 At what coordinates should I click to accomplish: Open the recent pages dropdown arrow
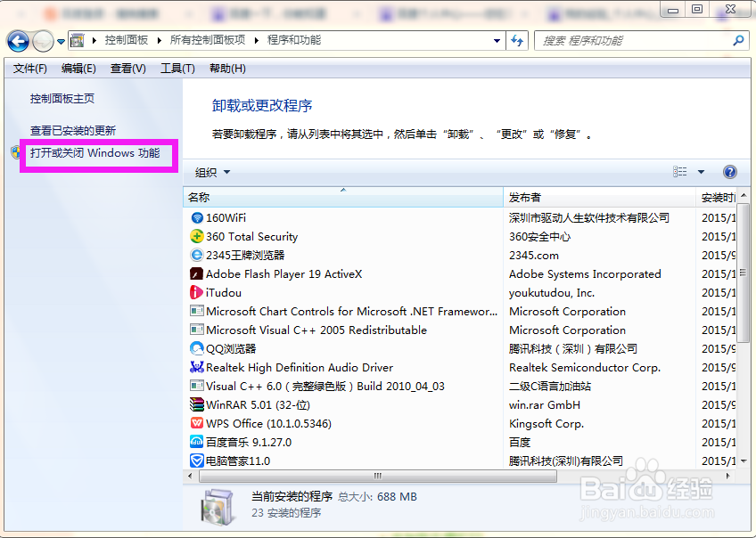click(x=62, y=42)
